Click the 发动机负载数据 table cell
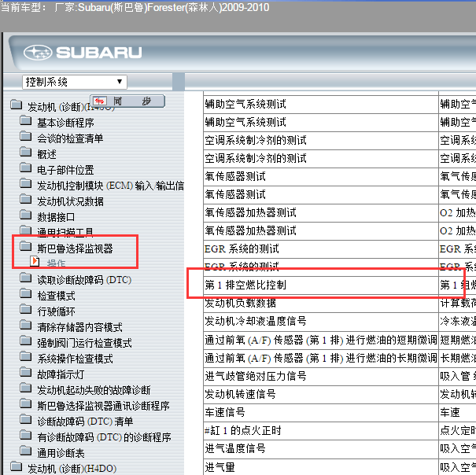Image resolution: width=476 pixels, height=475 pixels. click(321, 304)
